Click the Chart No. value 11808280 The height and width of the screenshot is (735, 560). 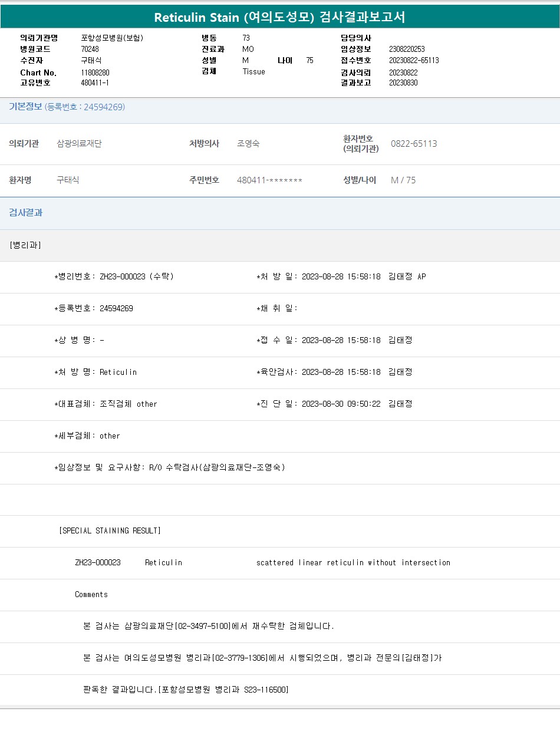[x=95, y=72]
